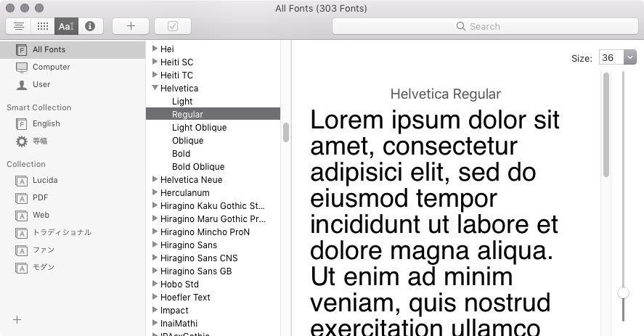Screen dimensions: 644x336
Task: Show font Information view
Action: (90, 26)
